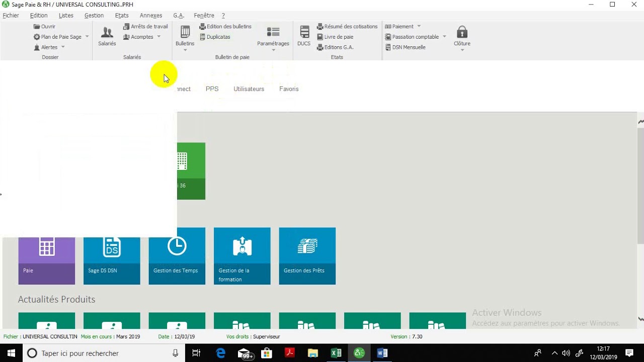The width and height of the screenshot is (644, 362).
Task: Switch to Excel on taskbar
Action: pyautogui.click(x=336, y=353)
